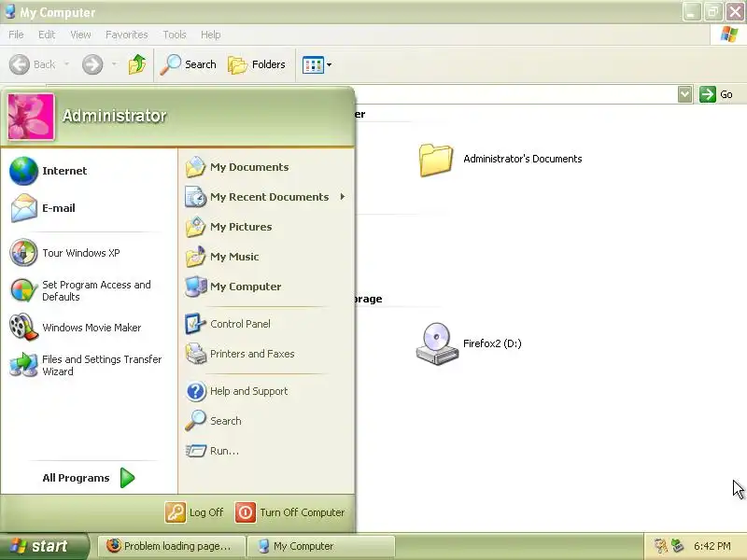Expand the address bar dropdown

[x=684, y=94]
